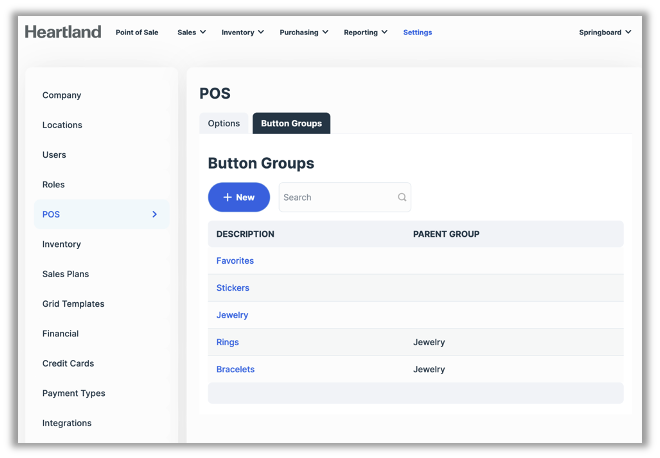Expand the Inventory top menu
660x458 pixels.
tap(242, 32)
